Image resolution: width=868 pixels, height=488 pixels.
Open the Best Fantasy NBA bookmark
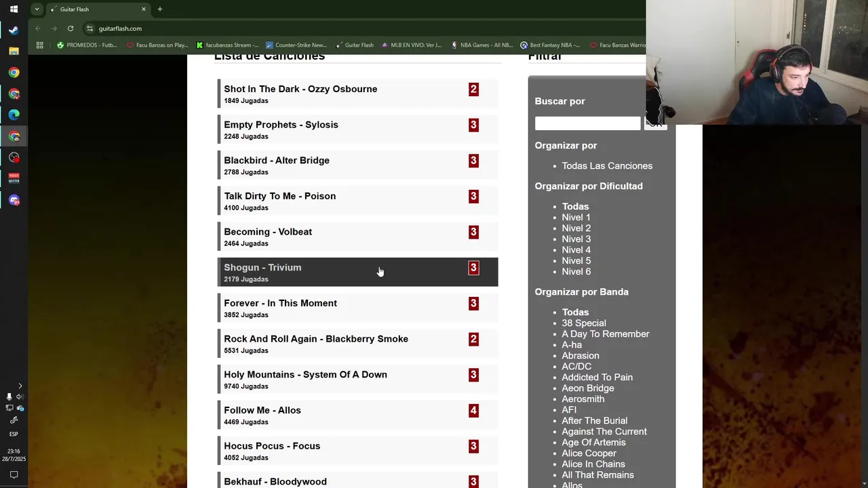pyautogui.click(x=550, y=45)
